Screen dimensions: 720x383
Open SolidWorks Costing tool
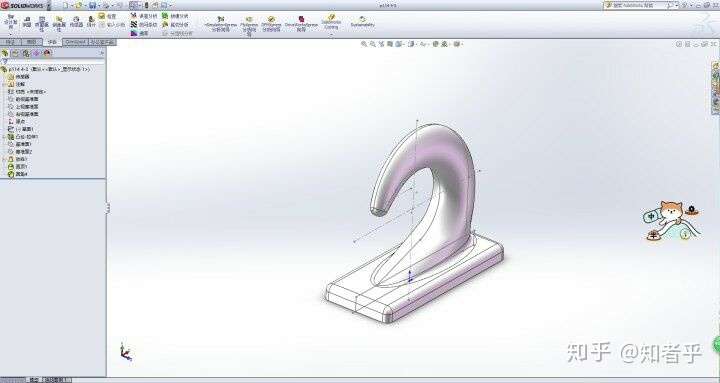(331, 22)
